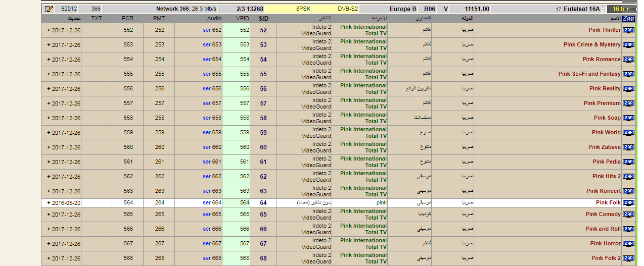Open the Pink Zabava channel link
644x266 pixels.
tap(605, 147)
